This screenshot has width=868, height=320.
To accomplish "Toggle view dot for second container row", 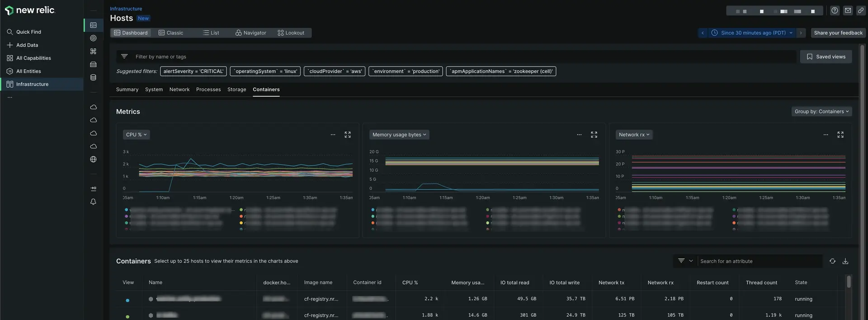I will pyautogui.click(x=127, y=316).
